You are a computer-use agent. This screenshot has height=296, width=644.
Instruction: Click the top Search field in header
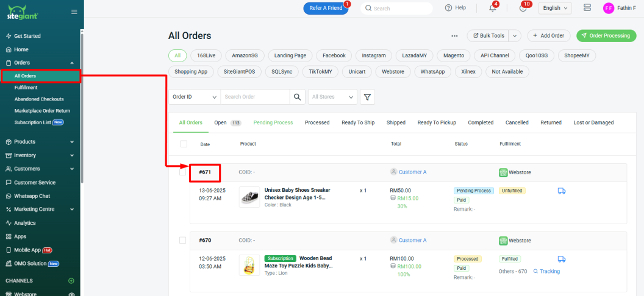(396, 8)
